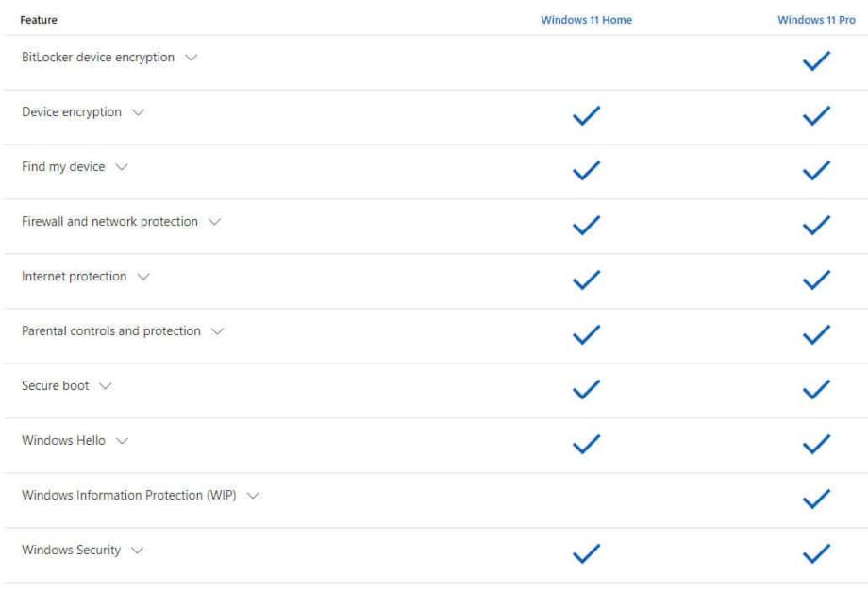The height and width of the screenshot is (593, 868).
Task: Expand Windows Information Protection (WIP) chevron
Action: pos(253,496)
